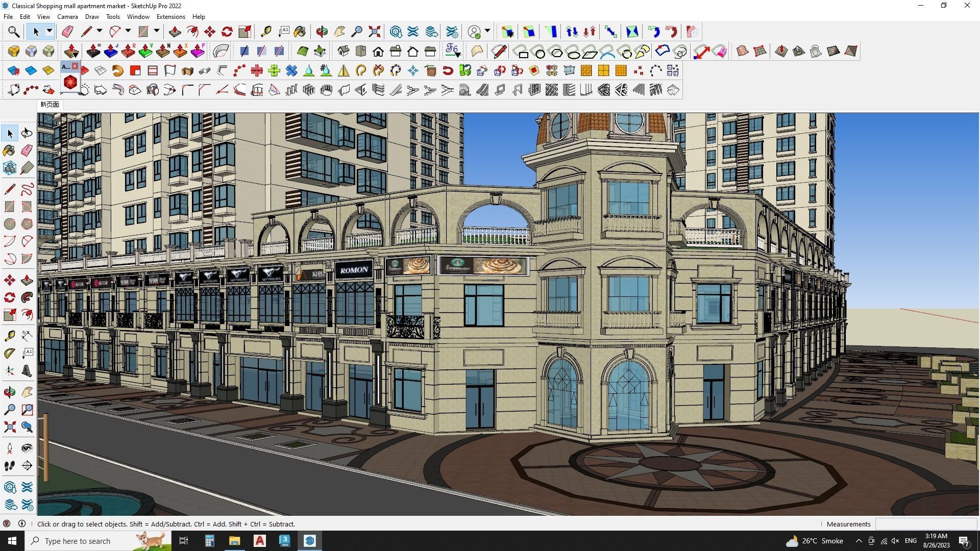980x551 pixels.
Task: Click the Tag tool in left toolbar
Action: click(x=27, y=168)
